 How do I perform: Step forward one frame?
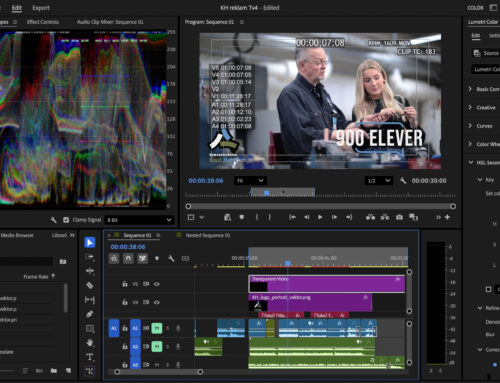pos(334,217)
